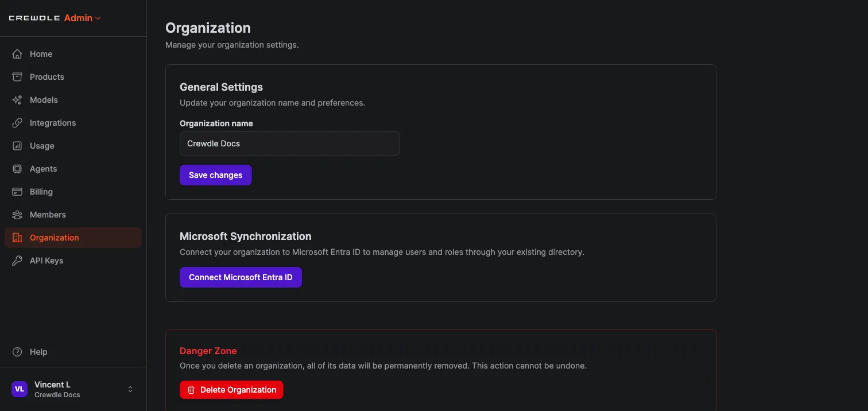Screen dimensions: 868x411
Task: Click the Products box icon
Action: click(x=17, y=77)
